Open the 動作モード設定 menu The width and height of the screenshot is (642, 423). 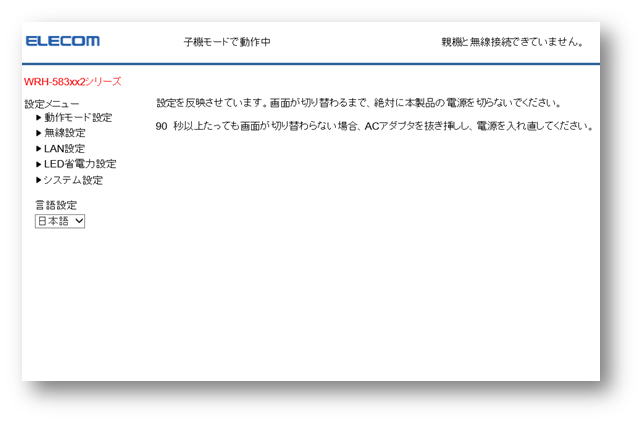click(78, 118)
